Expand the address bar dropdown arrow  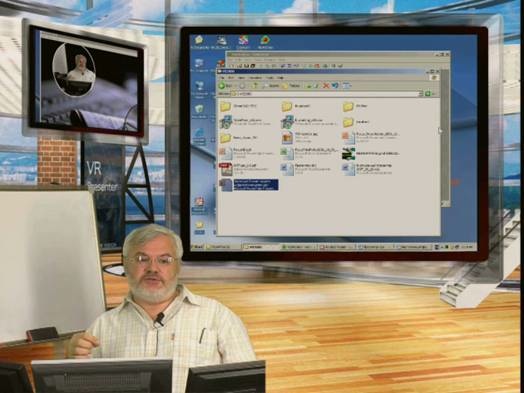(421, 94)
